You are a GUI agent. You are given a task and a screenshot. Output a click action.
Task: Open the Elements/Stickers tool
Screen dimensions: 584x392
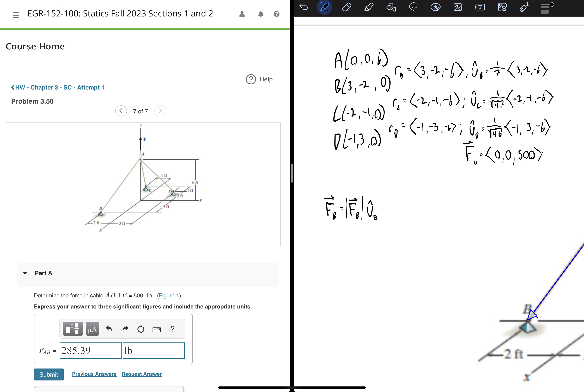click(x=436, y=7)
